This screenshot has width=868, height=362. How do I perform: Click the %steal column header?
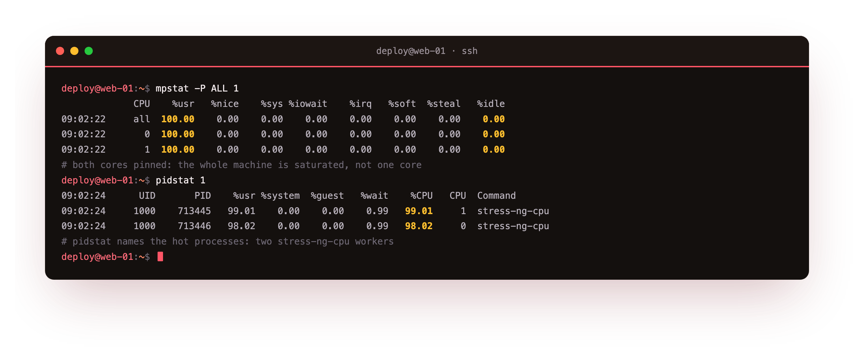point(444,104)
